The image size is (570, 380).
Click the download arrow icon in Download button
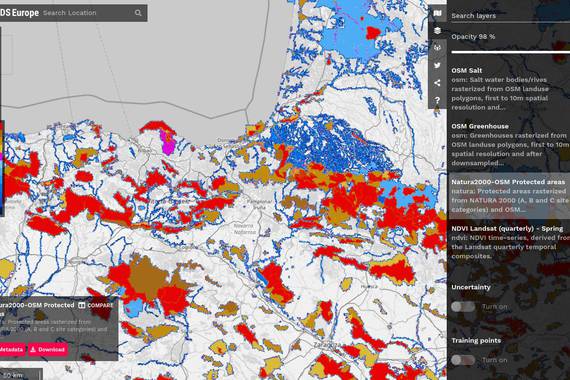(33, 349)
